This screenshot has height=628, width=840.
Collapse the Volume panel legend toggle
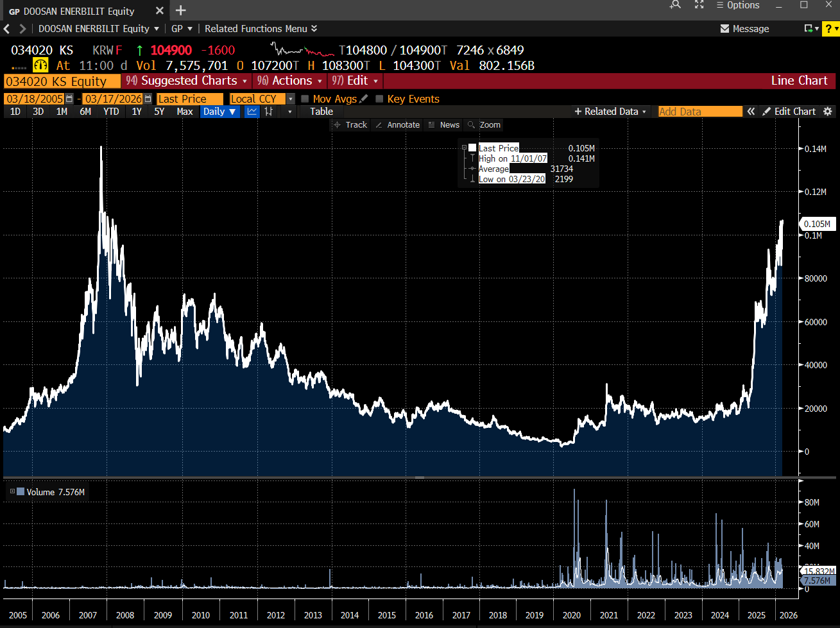coord(12,491)
